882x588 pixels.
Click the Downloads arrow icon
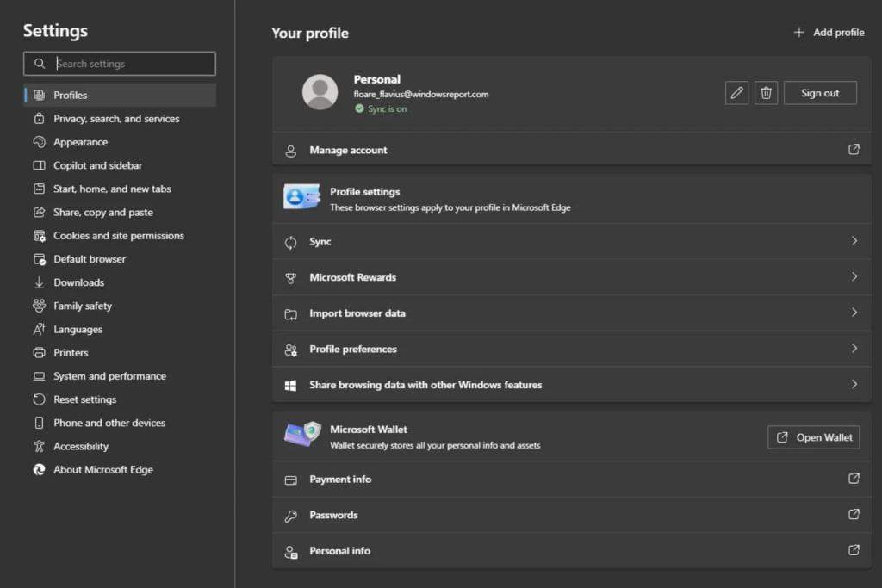coord(40,282)
